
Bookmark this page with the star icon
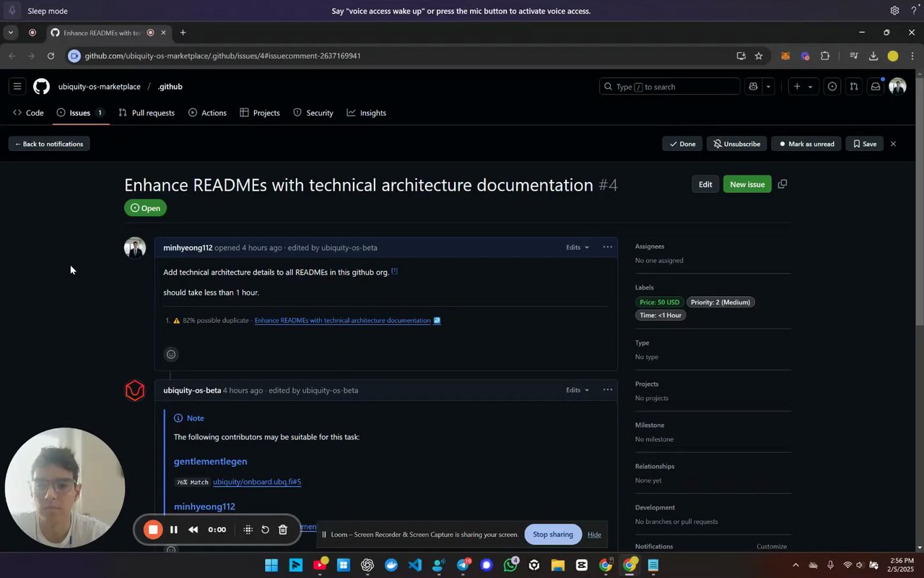759,56
